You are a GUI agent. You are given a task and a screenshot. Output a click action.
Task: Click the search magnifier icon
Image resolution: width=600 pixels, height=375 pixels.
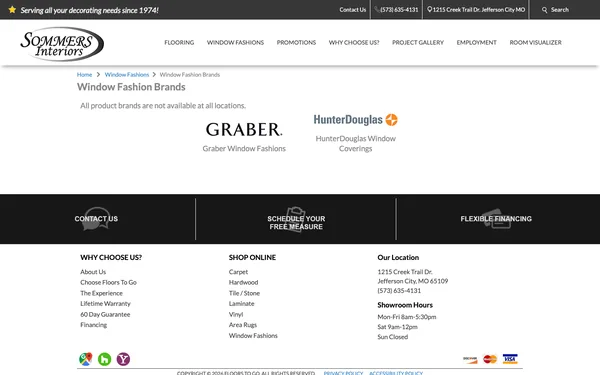click(544, 10)
